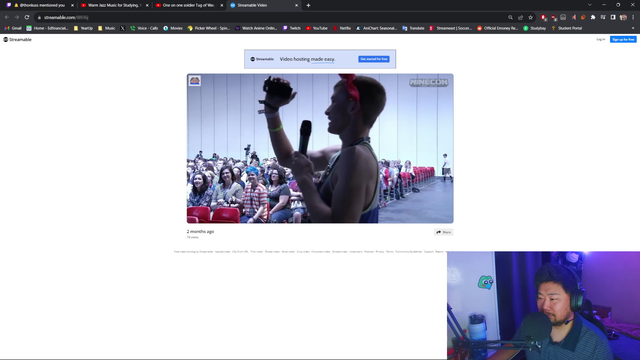Play the Minecon video in the player

click(320, 149)
